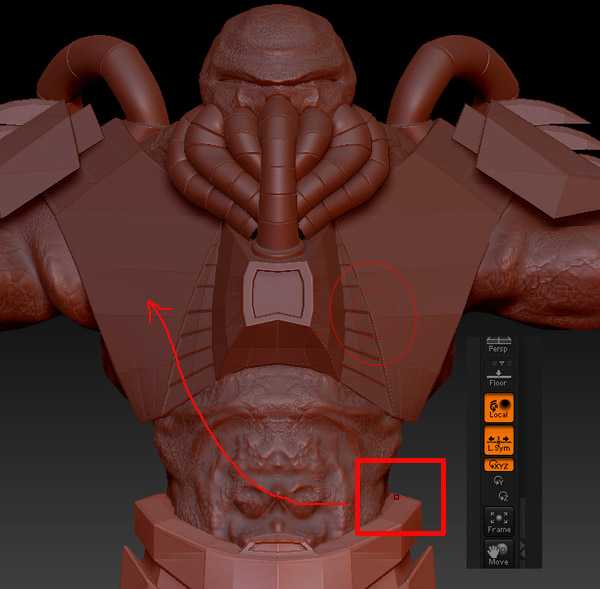This screenshot has width=600, height=589.
Task: Disable the Local transformations button
Action: pyautogui.click(x=499, y=408)
